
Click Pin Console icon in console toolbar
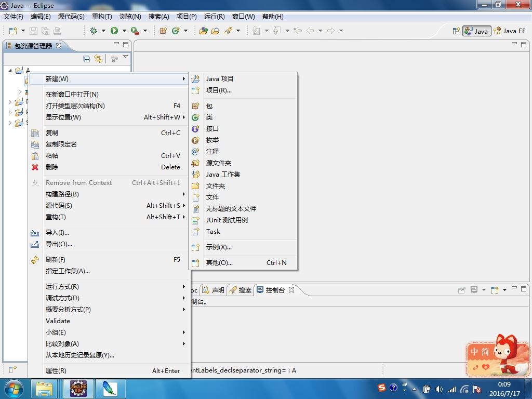coord(461,290)
